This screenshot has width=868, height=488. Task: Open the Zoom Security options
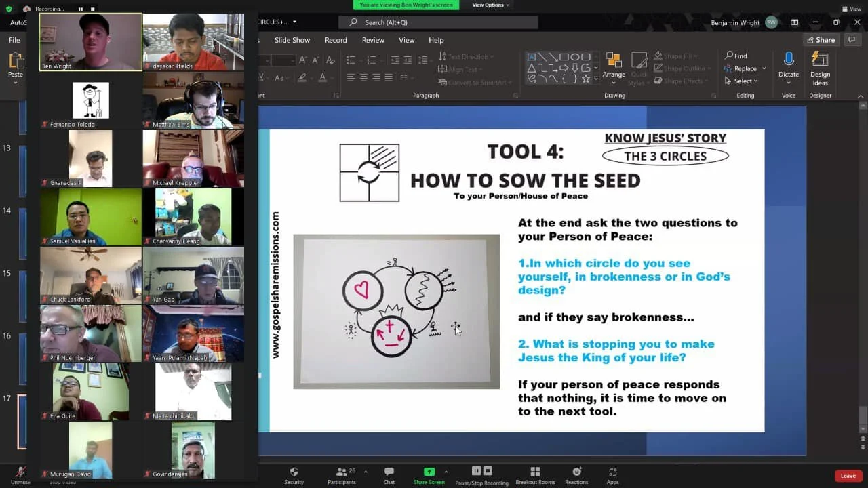pyautogui.click(x=294, y=475)
